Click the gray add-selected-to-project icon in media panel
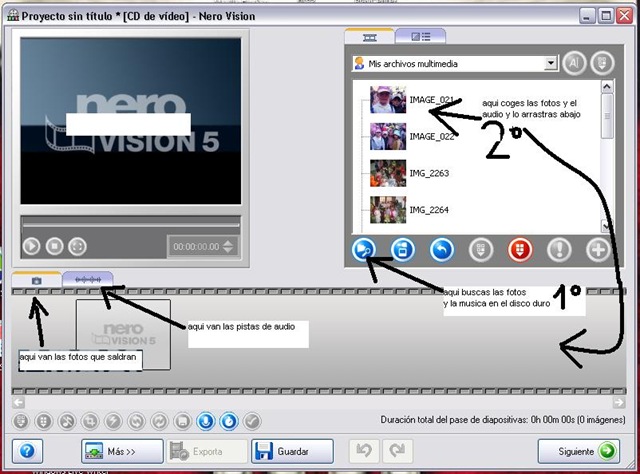 [481, 249]
